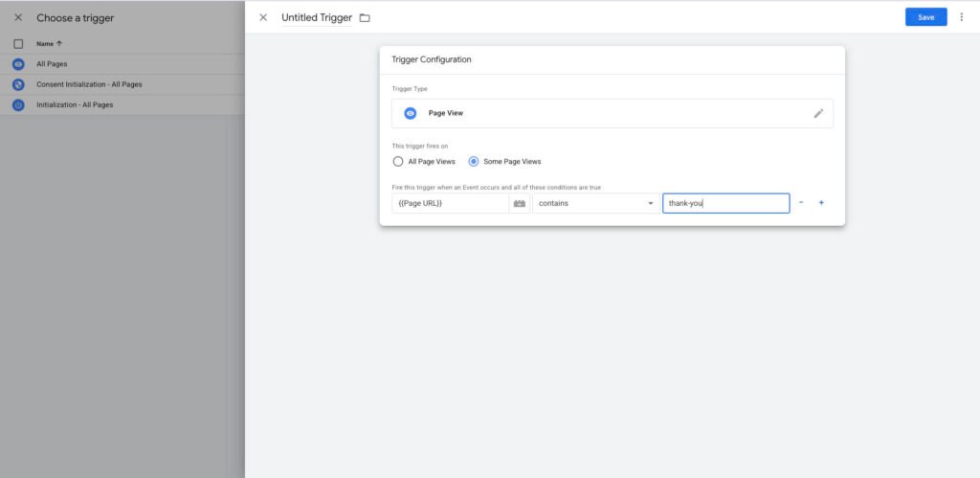This screenshot has width=980, height=478.
Task: Remove the condition with the minus icon
Action: (x=801, y=203)
